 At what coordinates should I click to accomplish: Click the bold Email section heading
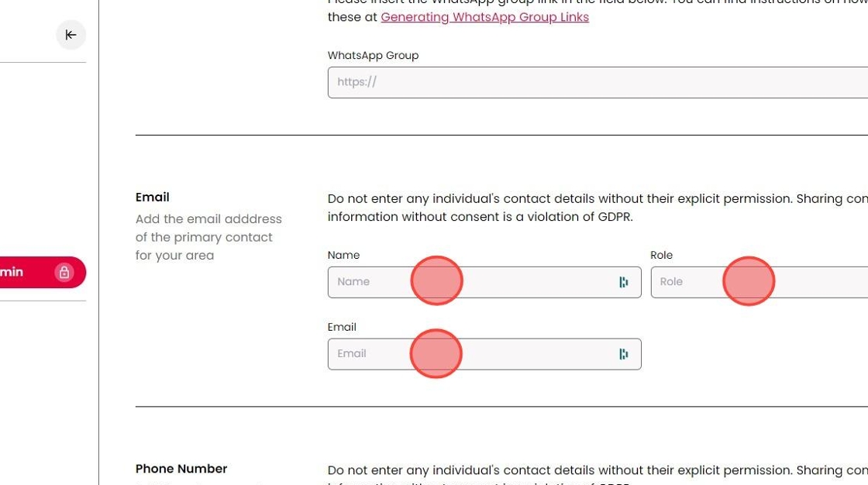pyautogui.click(x=152, y=197)
